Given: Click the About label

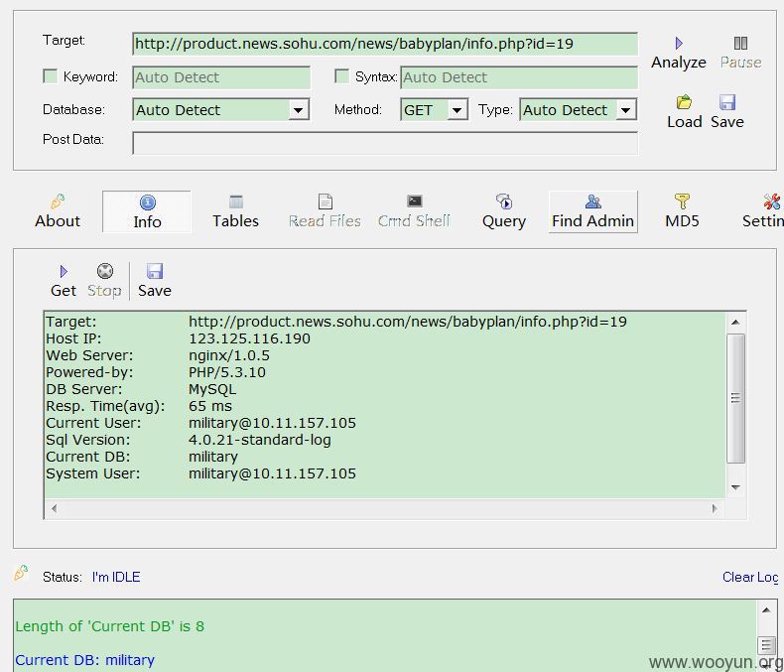Looking at the screenshot, I should 58,221.
